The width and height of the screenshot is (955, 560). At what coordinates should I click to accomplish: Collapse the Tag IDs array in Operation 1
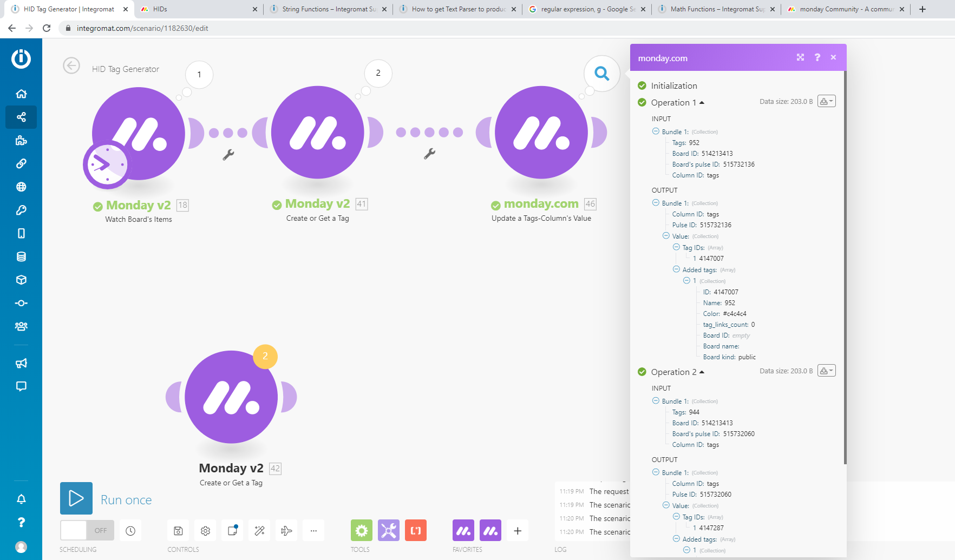[x=676, y=247]
